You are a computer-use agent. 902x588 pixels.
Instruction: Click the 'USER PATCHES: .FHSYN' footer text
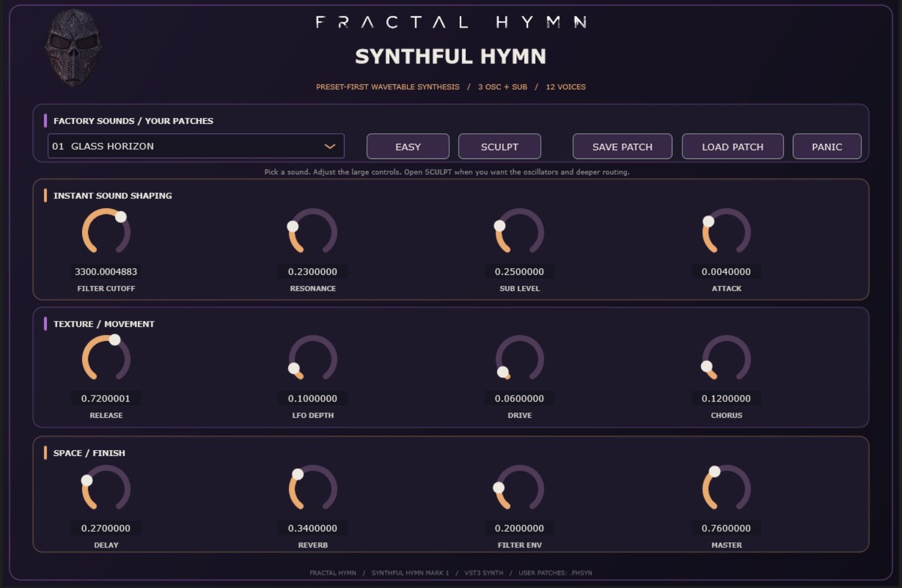(x=555, y=573)
